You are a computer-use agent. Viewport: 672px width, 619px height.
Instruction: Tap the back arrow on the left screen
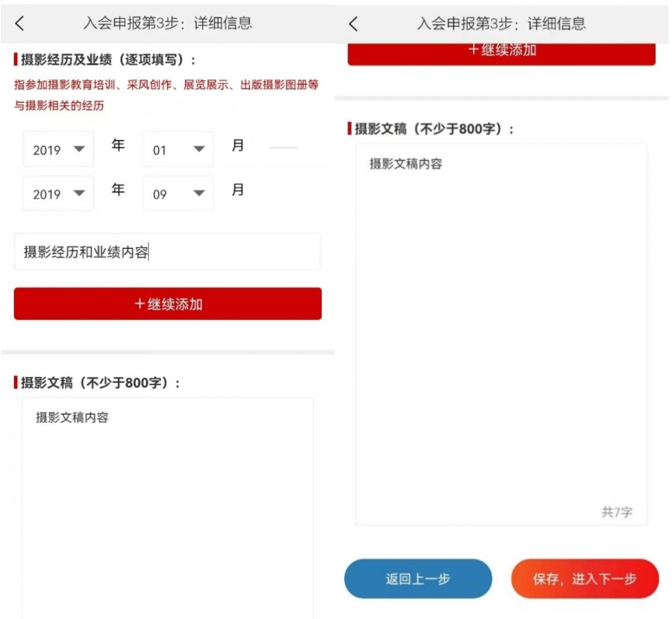(x=20, y=24)
